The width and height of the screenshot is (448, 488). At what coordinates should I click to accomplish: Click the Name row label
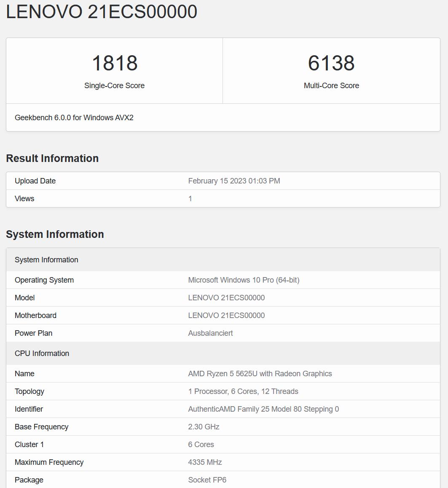coord(24,374)
